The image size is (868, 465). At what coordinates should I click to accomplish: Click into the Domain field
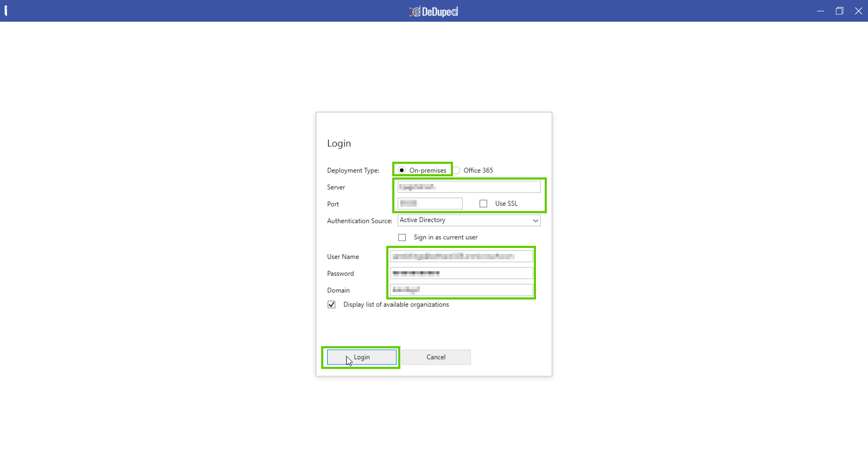click(462, 290)
